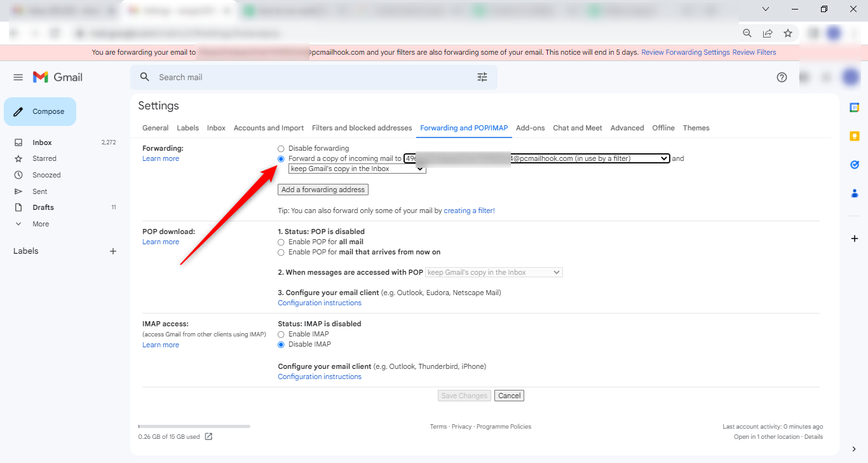Click the Cancel button
Screen dimensions: 868x463
[x=510, y=396]
